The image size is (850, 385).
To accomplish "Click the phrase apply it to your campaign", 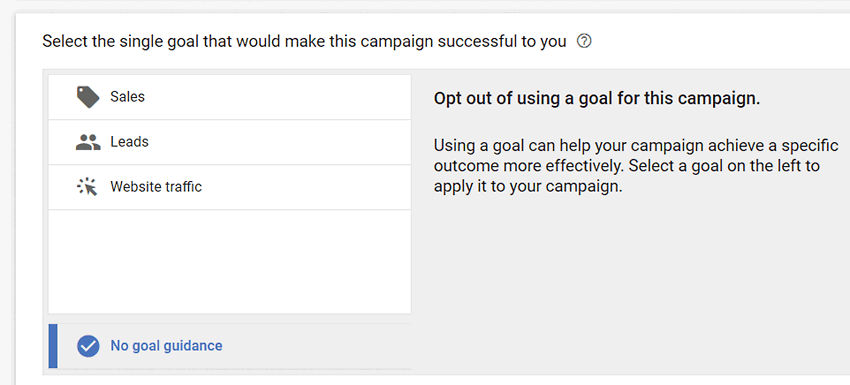I will point(527,187).
